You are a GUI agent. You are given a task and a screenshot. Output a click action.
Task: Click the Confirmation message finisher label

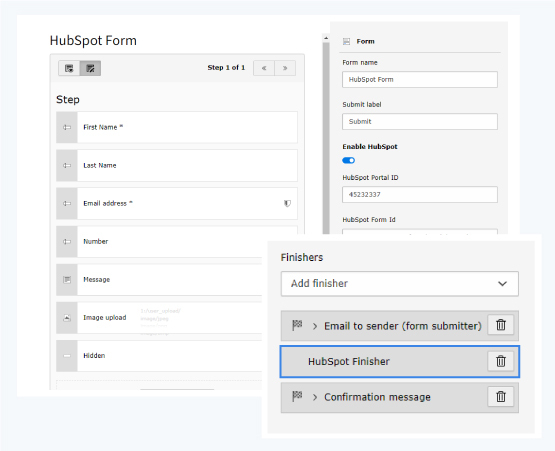[377, 397]
